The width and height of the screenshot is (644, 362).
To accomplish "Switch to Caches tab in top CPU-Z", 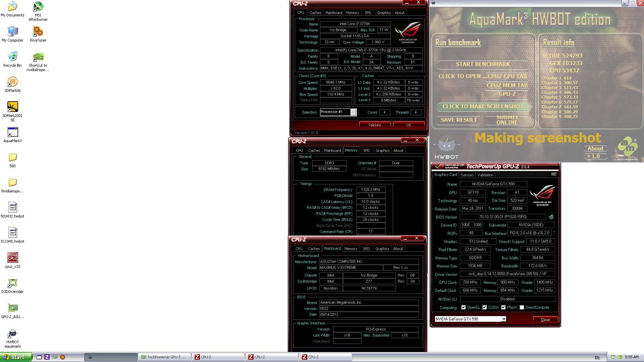I will (315, 13).
